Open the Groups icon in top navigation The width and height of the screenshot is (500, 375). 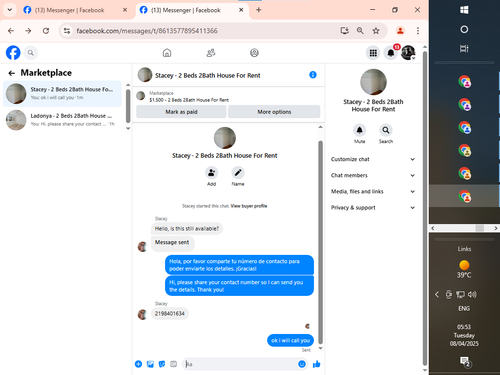254,53
